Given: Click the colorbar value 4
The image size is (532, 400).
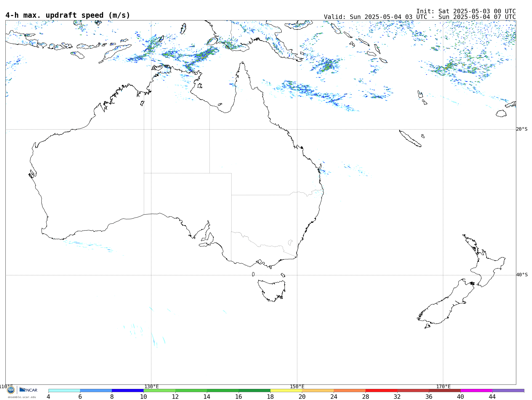Looking at the screenshot, I should (49, 397).
